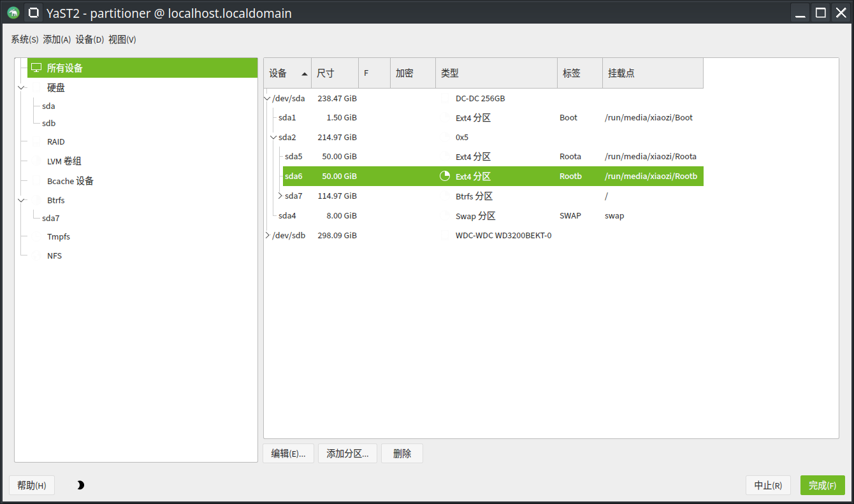
Task: Click the 238.47 GiB size cell
Action: point(337,98)
